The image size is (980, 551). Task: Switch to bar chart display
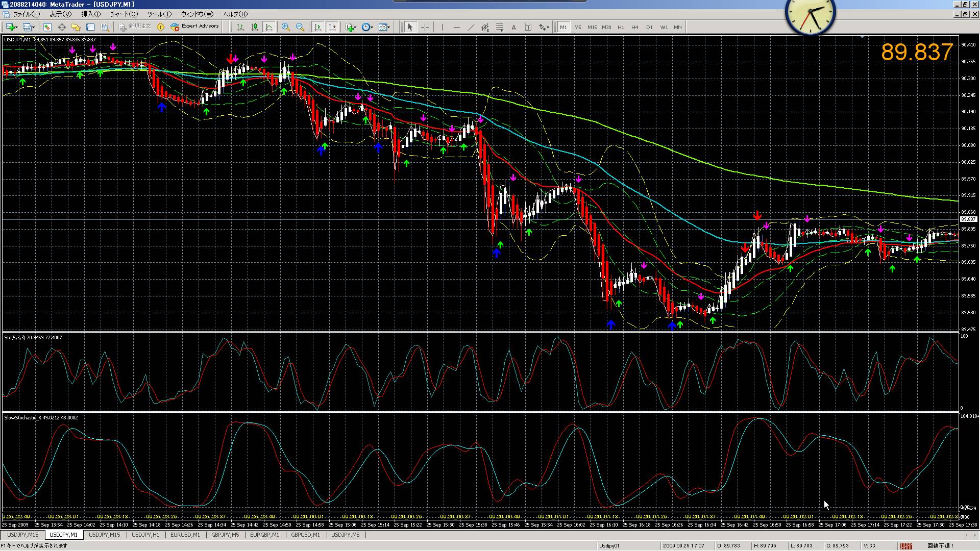point(240,27)
